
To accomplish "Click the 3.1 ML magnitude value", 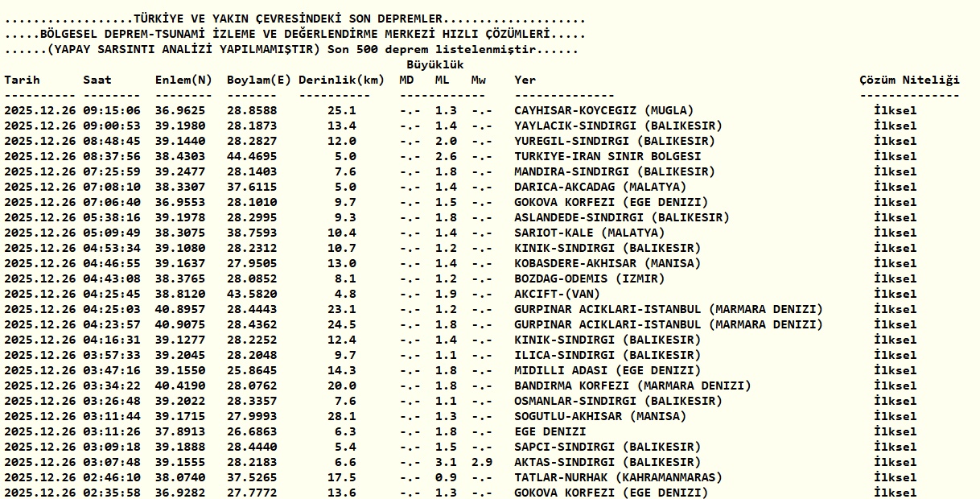I will pos(446,462).
